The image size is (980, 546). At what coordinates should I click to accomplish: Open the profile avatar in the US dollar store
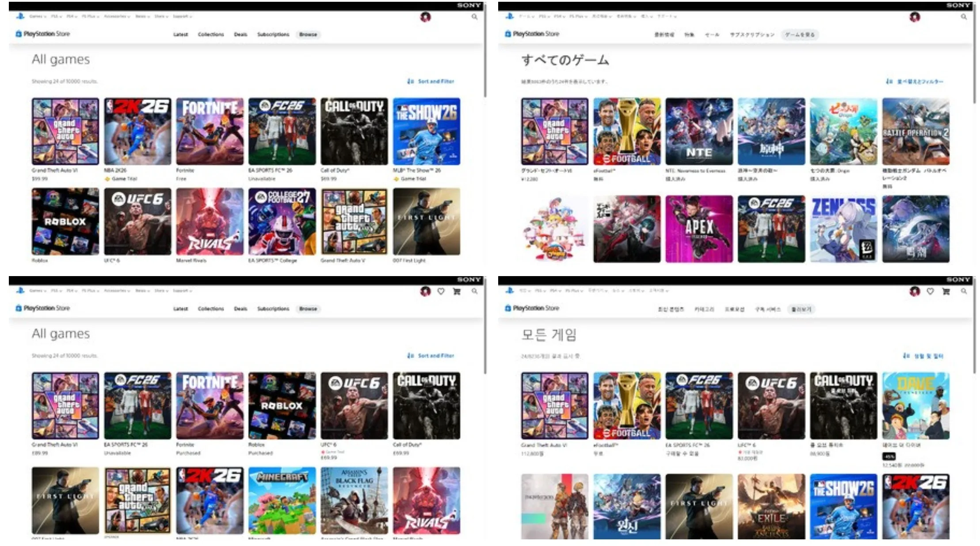(x=425, y=17)
